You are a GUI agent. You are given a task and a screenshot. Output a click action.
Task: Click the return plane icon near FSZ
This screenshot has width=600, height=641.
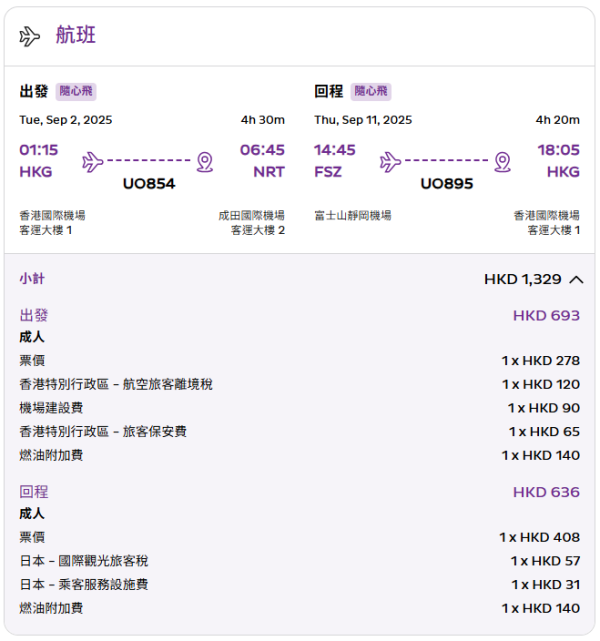tap(390, 161)
